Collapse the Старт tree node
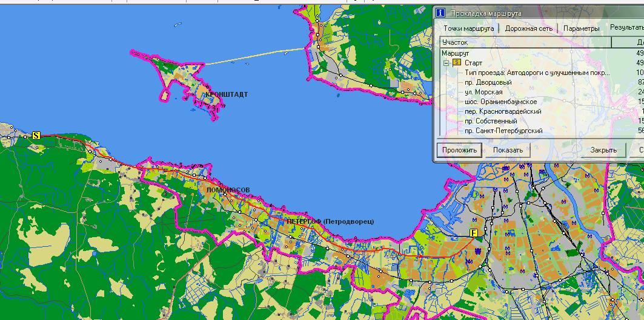Screen dimensions: 644x320 446,63
